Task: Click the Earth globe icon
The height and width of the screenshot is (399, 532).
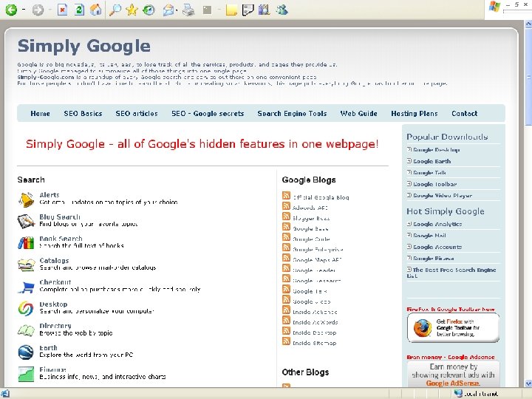Action: [x=26, y=352]
